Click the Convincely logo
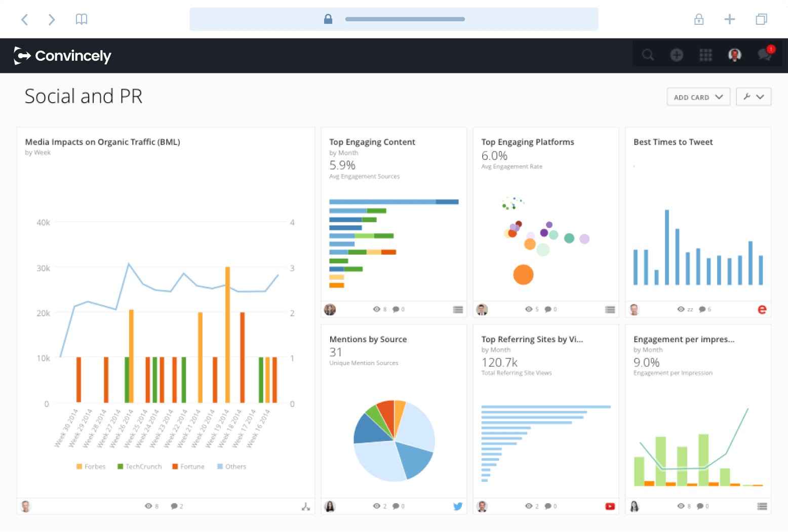 (62, 56)
